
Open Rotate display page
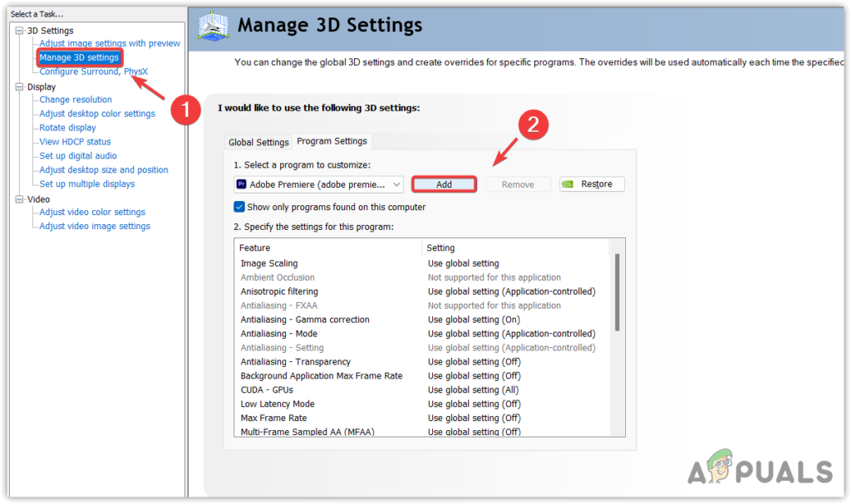click(x=67, y=128)
